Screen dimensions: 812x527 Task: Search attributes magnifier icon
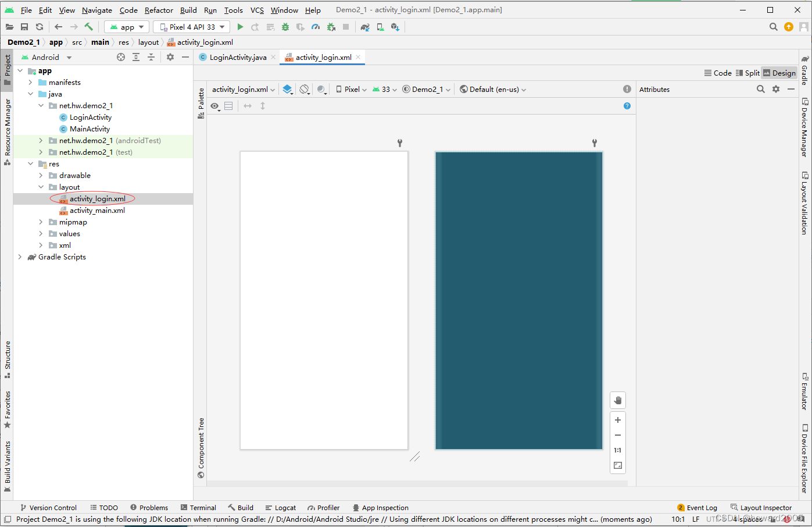[x=761, y=89]
